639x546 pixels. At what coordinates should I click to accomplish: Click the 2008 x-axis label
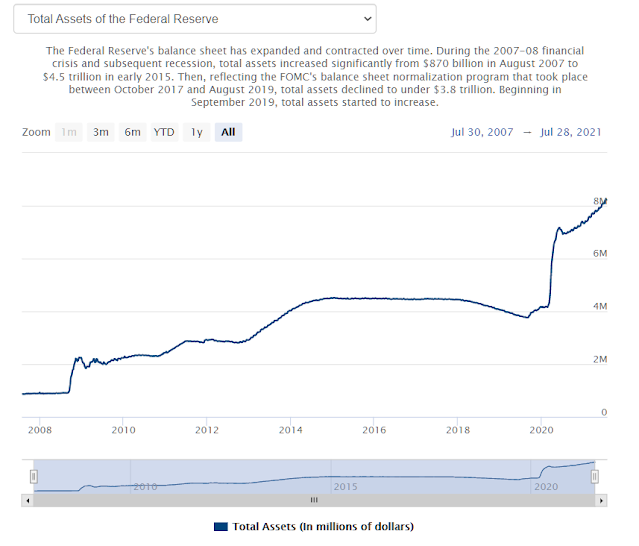40,430
